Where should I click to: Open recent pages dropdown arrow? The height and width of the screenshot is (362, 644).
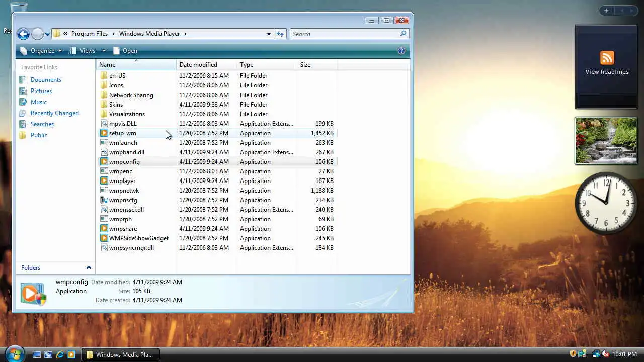click(x=47, y=34)
